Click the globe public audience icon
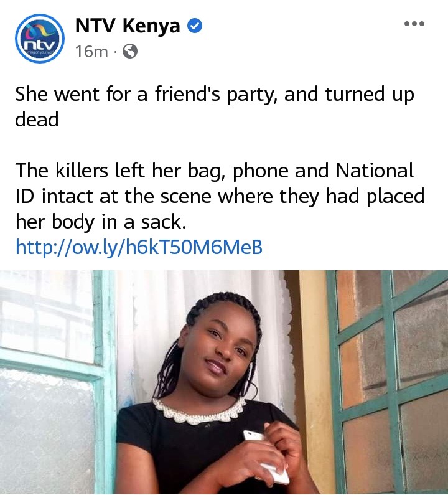 click(129, 51)
